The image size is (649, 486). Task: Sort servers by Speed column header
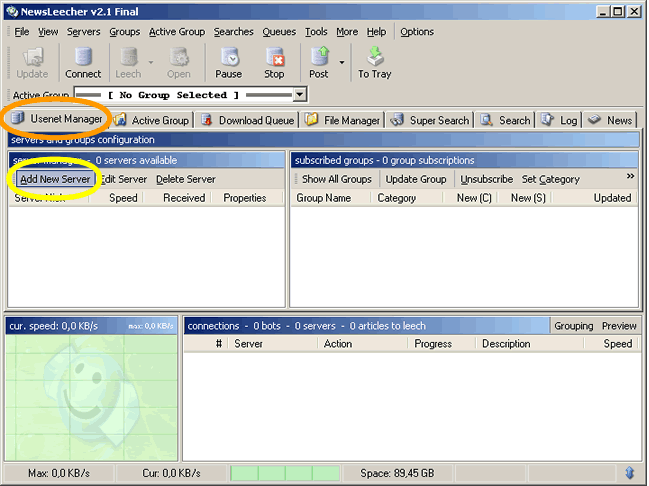click(x=116, y=198)
